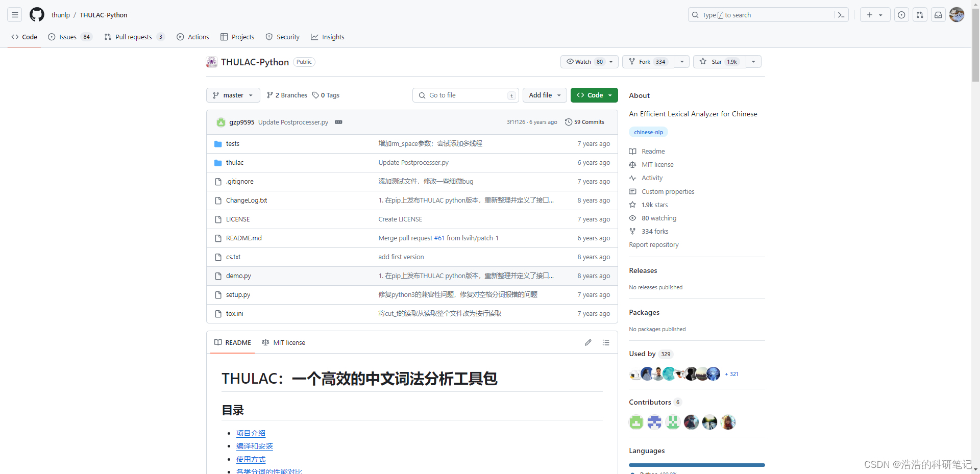The image size is (980, 474).
Task: Open notifications inbox icon
Action: pos(938,15)
